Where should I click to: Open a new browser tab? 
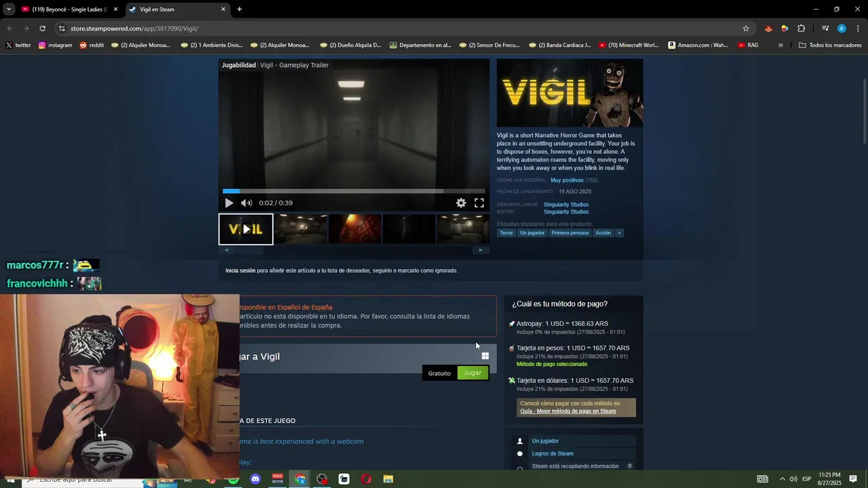click(x=239, y=9)
